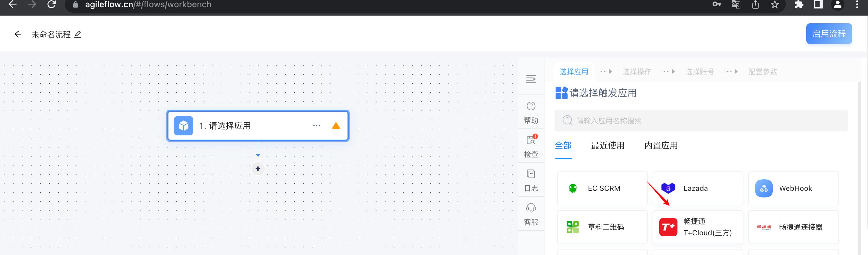Open the ... menu on the step node
Image resolution: width=868 pixels, height=255 pixels.
(316, 125)
